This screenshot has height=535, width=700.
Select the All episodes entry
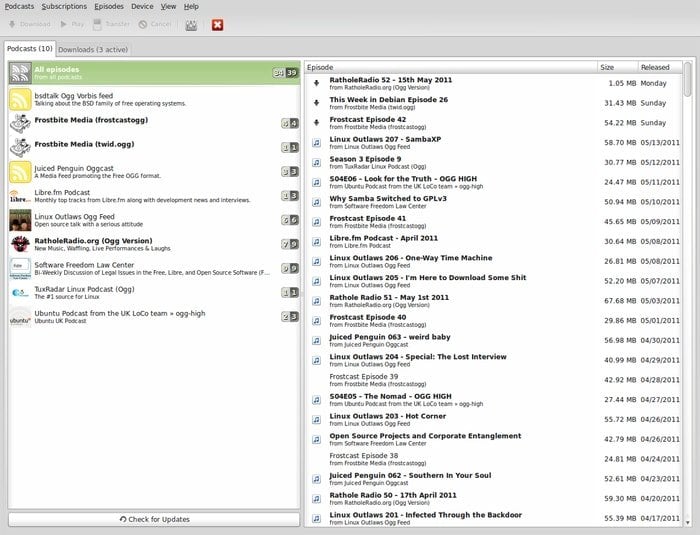click(x=154, y=73)
